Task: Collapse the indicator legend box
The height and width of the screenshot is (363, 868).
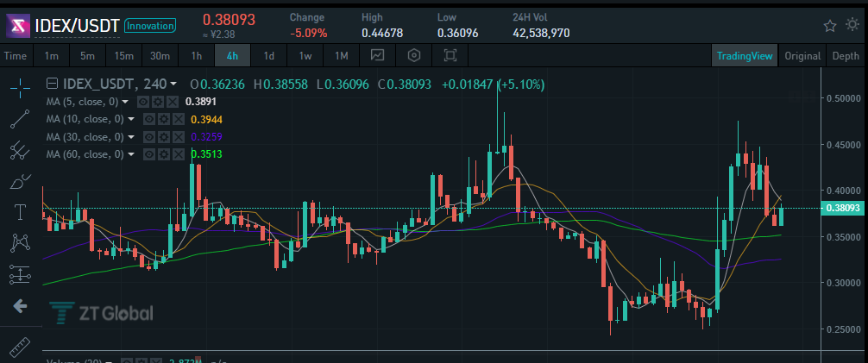Action: click(52, 84)
